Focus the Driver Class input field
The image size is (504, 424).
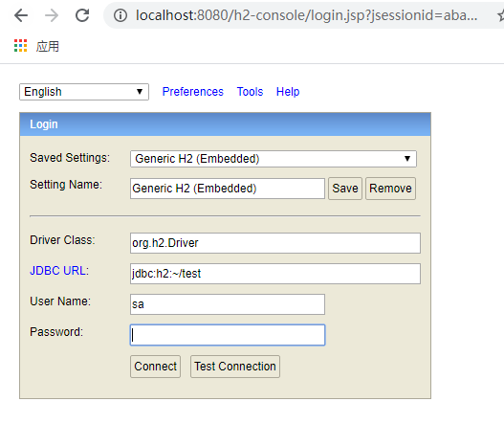point(275,243)
